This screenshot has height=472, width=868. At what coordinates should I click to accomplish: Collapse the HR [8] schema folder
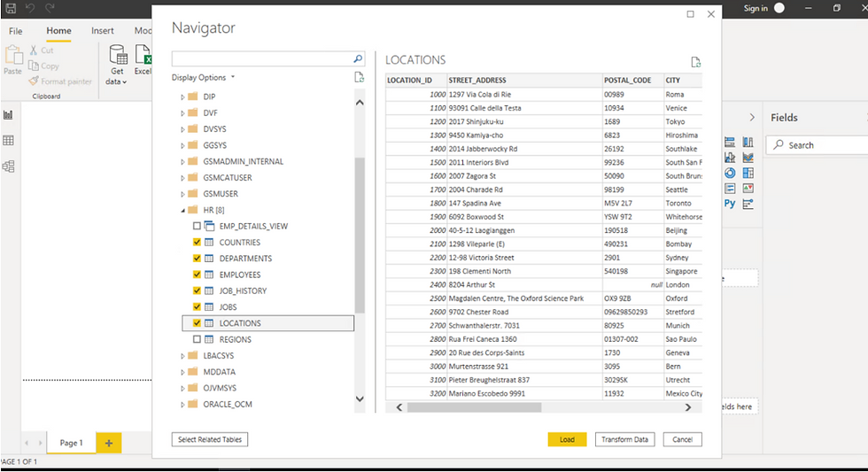click(x=182, y=210)
